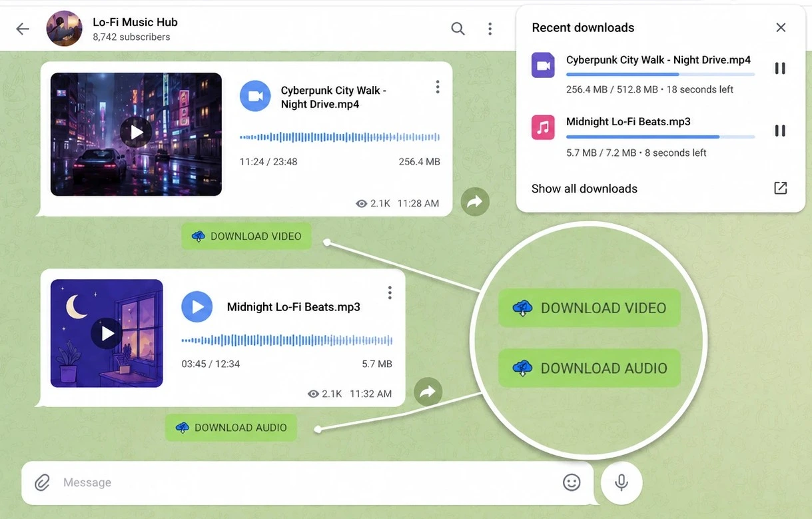812x519 pixels.
Task: Close the Recent downloads panel
Action: point(781,27)
